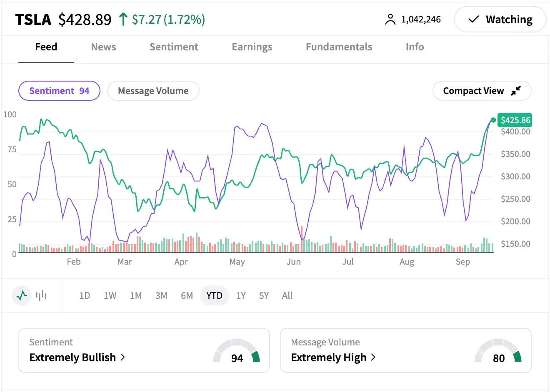
Task: Click the Feb label on the x-axis
Action: point(74,262)
